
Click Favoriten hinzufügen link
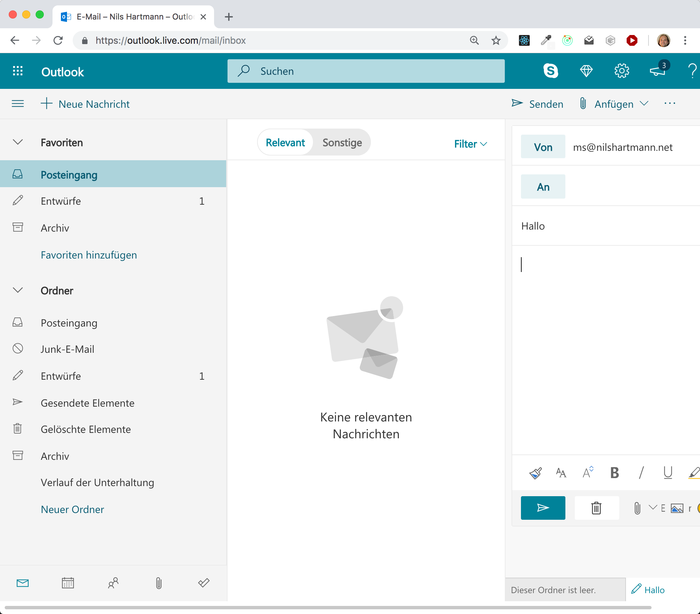click(x=89, y=254)
